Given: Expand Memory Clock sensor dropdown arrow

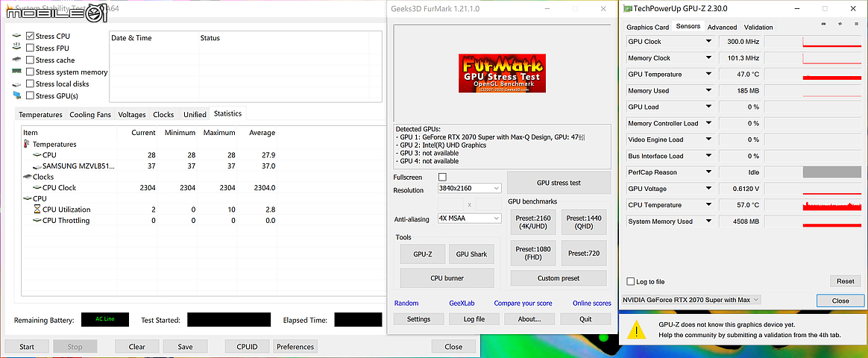Looking at the screenshot, I should (x=708, y=58).
